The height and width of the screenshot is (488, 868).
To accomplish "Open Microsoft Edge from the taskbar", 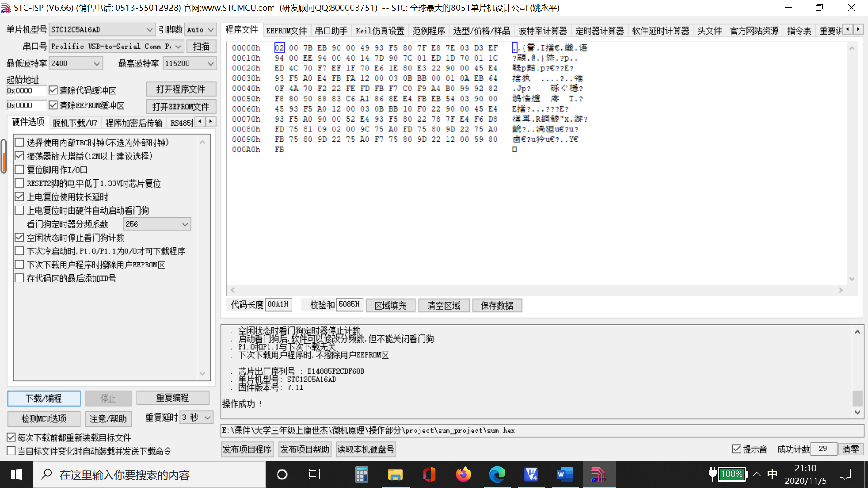I will (497, 474).
